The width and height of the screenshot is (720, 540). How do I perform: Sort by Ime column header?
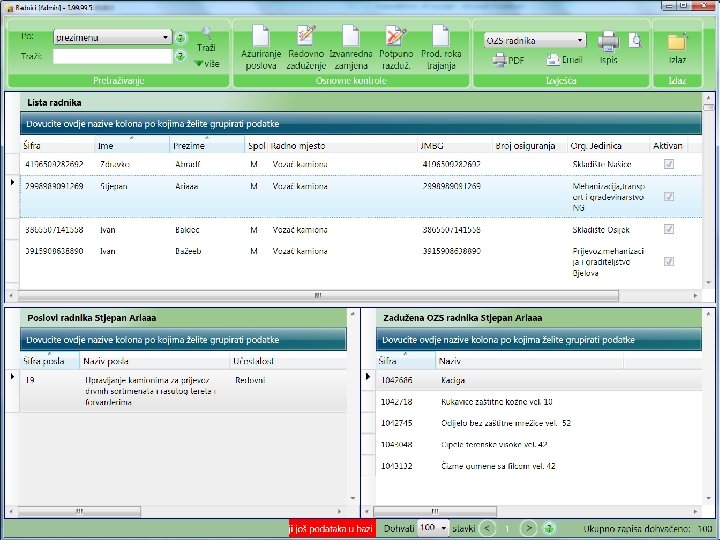(x=132, y=146)
